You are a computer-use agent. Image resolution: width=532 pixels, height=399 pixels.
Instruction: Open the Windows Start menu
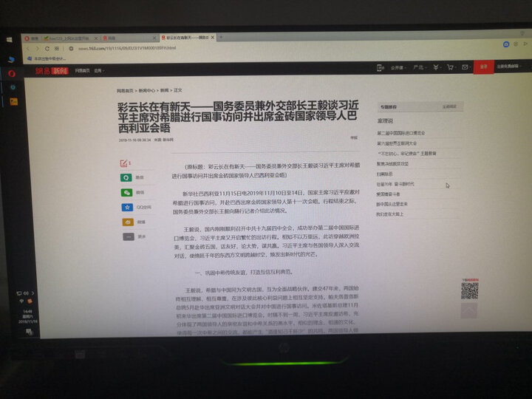pos(10,40)
